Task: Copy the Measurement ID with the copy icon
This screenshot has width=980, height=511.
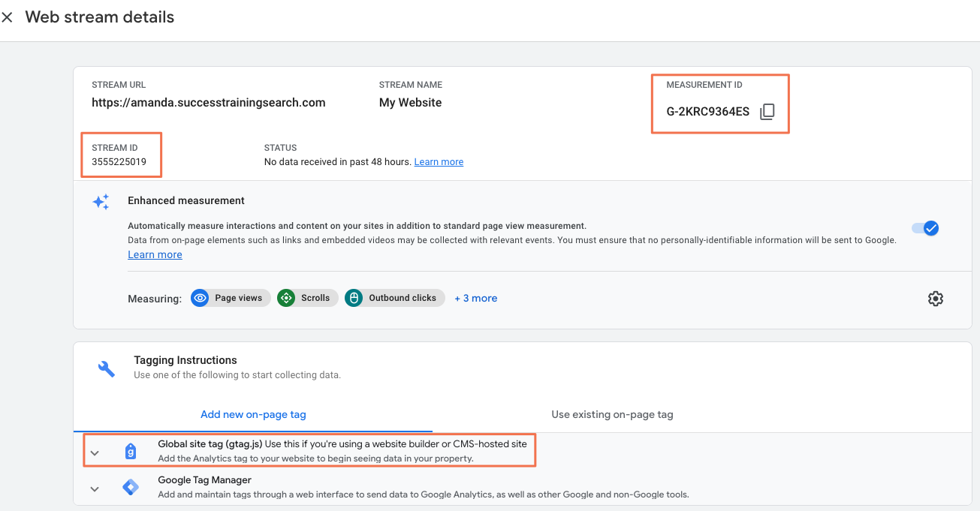Action: click(x=767, y=112)
